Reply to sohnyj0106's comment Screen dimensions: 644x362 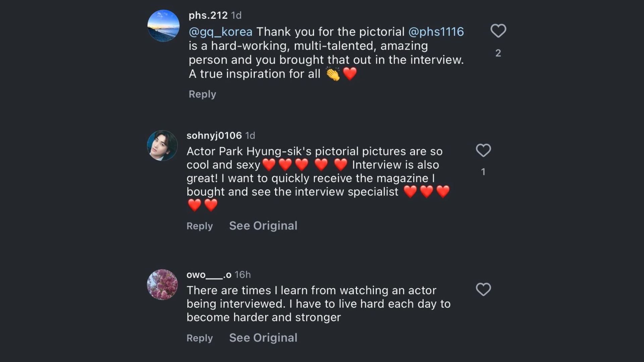[x=200, y=226]
